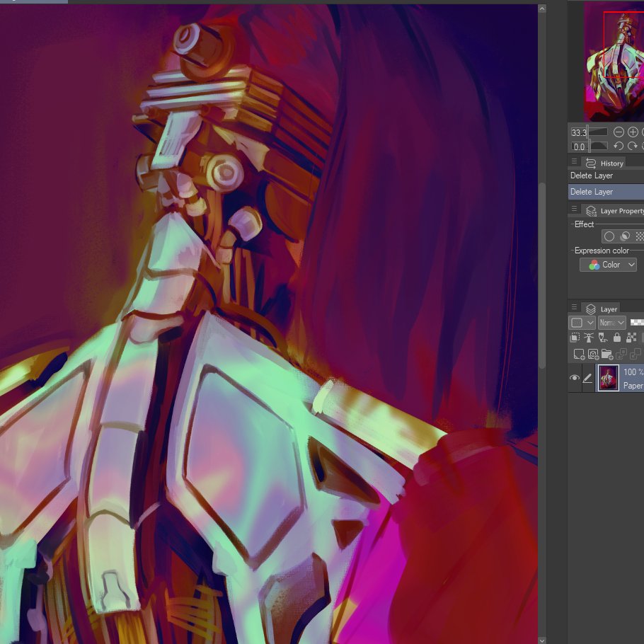Create a new raster layer
The width and height of the screenshot is (644, 644).
[x=578, y=352]
